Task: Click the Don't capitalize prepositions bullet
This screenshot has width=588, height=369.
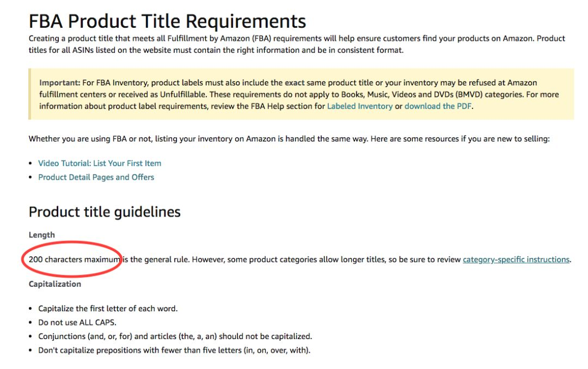Action: [174, 350]
